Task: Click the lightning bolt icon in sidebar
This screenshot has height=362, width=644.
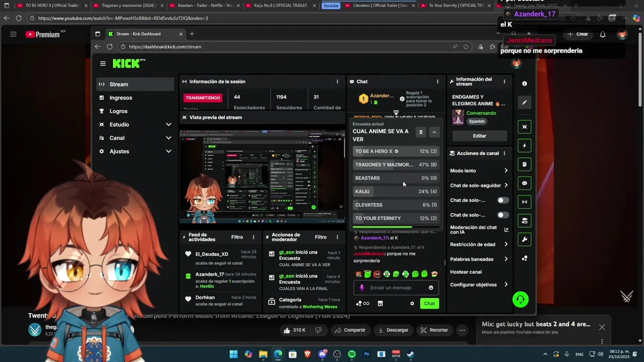Action: (524, 146)
